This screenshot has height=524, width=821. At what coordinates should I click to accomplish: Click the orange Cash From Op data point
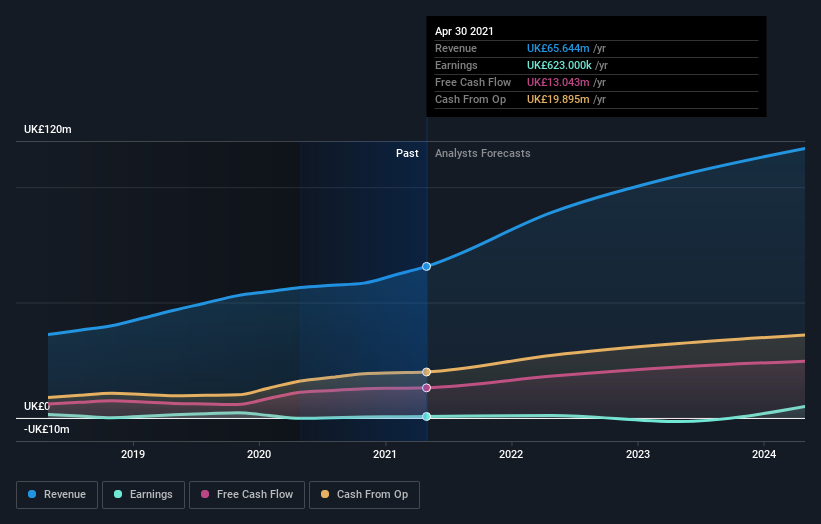(426, 372)
